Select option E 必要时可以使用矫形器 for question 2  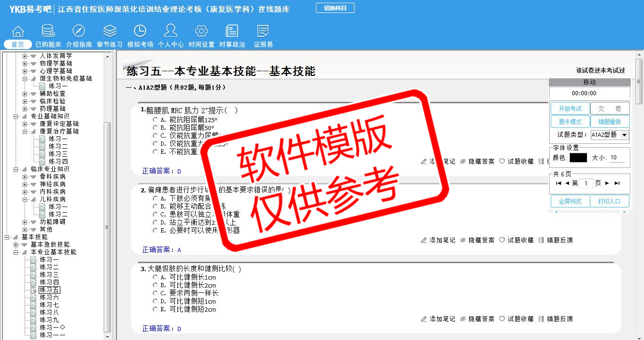click(156, 231)
